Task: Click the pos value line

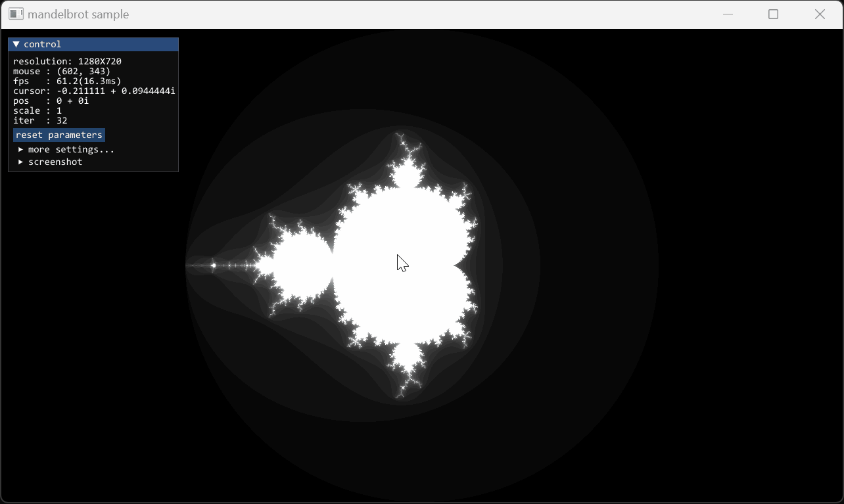Action: click(51, 101)
